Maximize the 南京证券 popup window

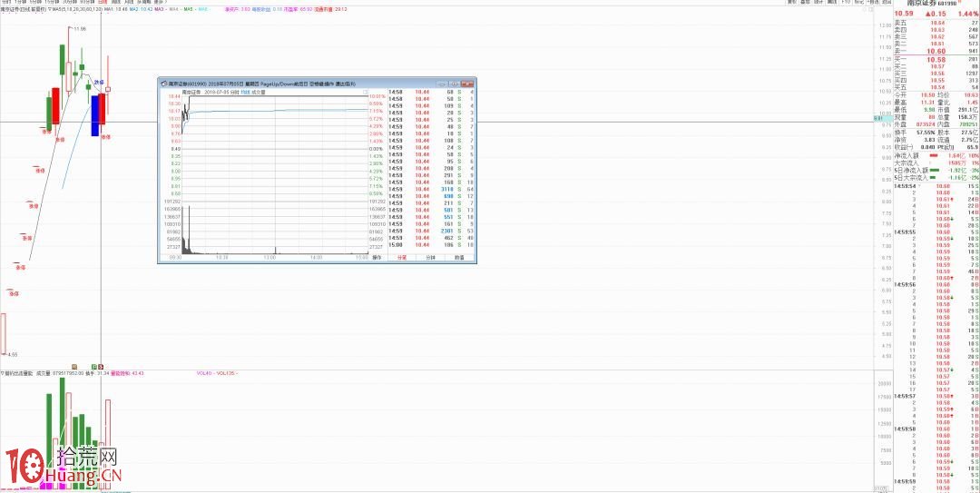[455, 84]
